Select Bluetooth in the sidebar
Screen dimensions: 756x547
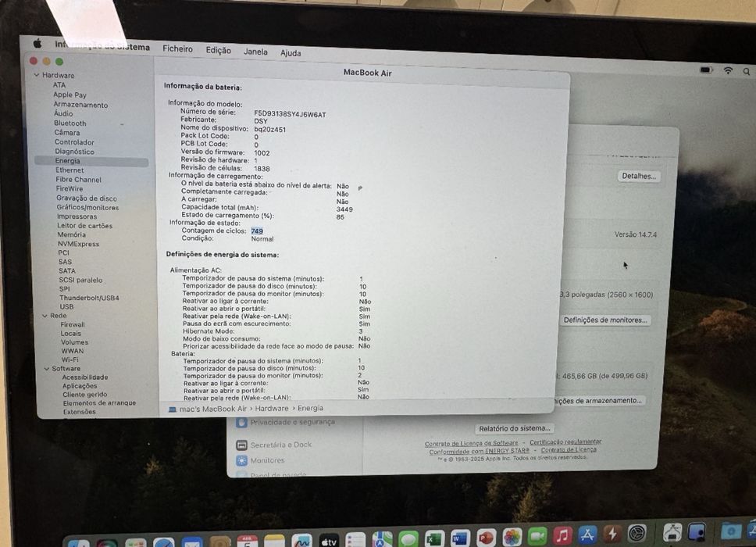(70, 123)
